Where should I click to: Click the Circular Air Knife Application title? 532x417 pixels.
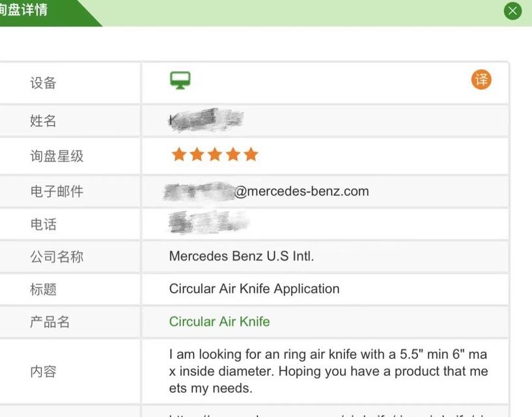[x=254, y=289]
